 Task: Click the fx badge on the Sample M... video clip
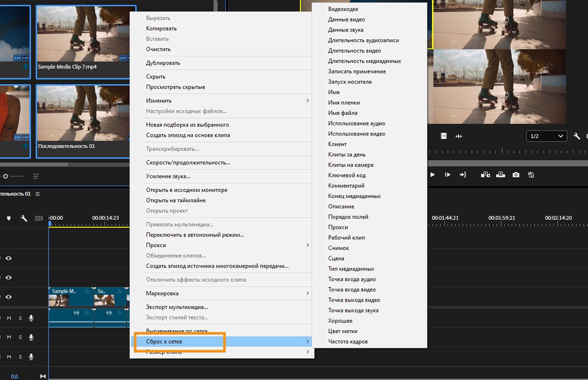[87, 291]
